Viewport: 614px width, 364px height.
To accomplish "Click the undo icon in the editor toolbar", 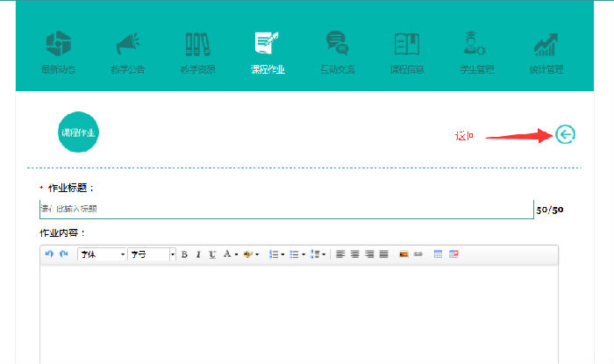I will [50, 254].
